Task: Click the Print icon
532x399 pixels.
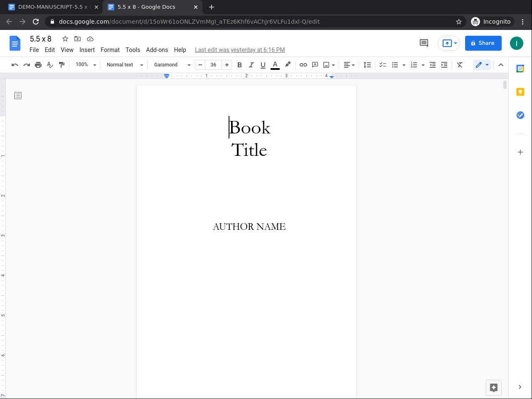Action: 38,65
